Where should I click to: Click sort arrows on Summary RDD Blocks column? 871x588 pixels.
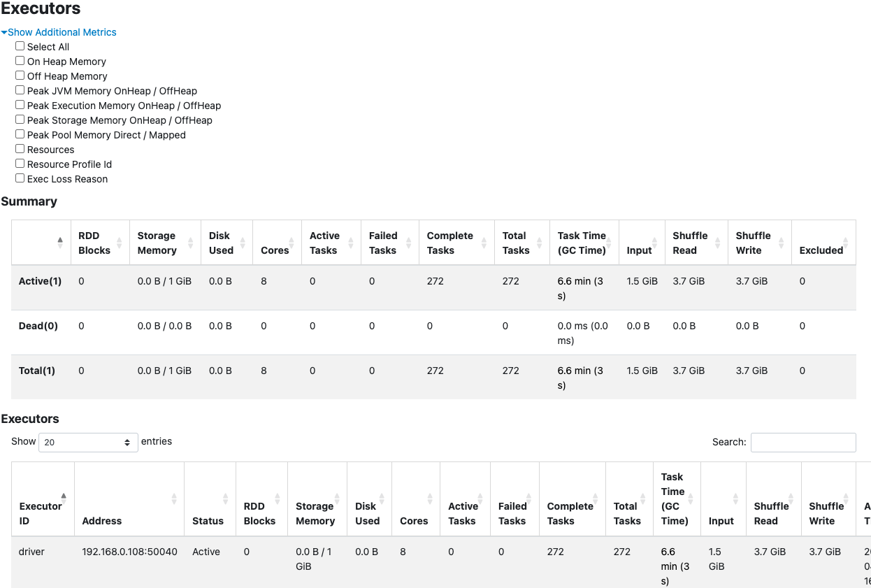click(119, 243)
